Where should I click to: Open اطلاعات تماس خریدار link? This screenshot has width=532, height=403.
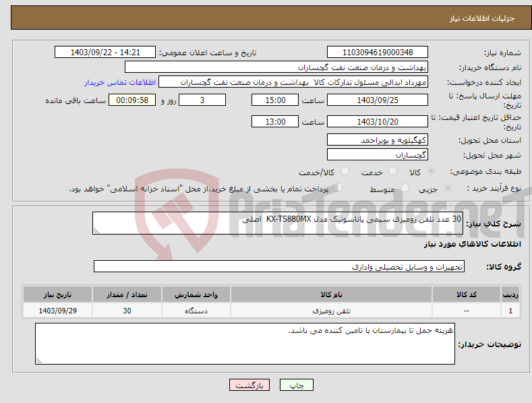click(120, 82)
